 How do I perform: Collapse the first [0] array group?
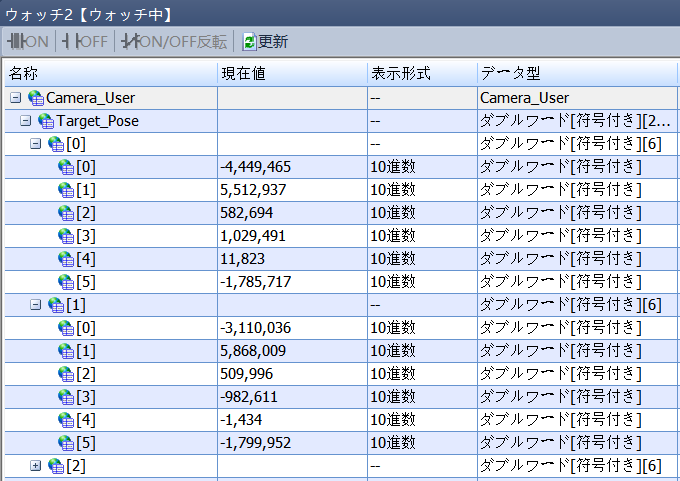[x=36, y=144]
